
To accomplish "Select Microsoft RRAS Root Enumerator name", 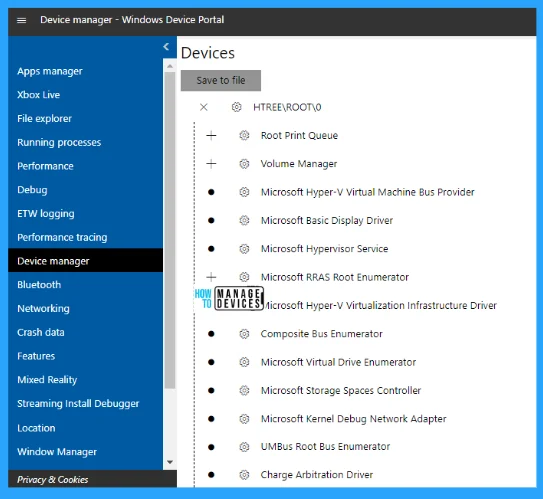I will 335,277.
